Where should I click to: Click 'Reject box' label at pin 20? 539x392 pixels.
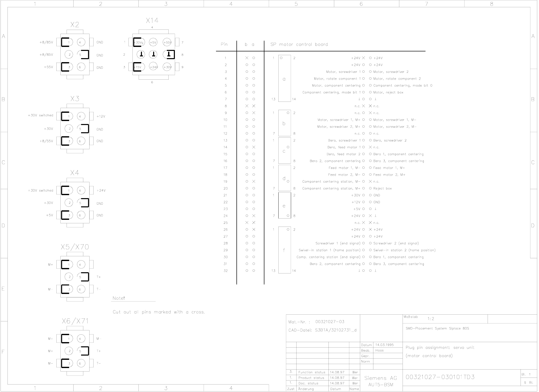[382, 188]
